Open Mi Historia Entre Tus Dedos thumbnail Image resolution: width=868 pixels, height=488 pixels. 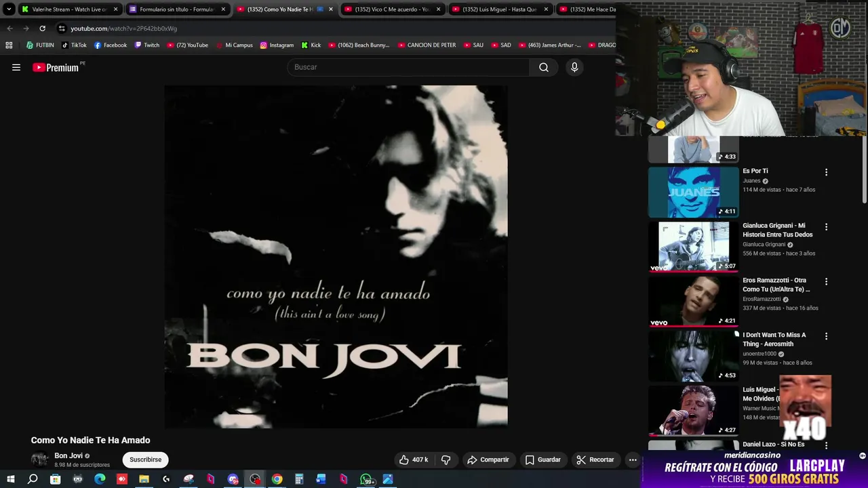point(693,247)
